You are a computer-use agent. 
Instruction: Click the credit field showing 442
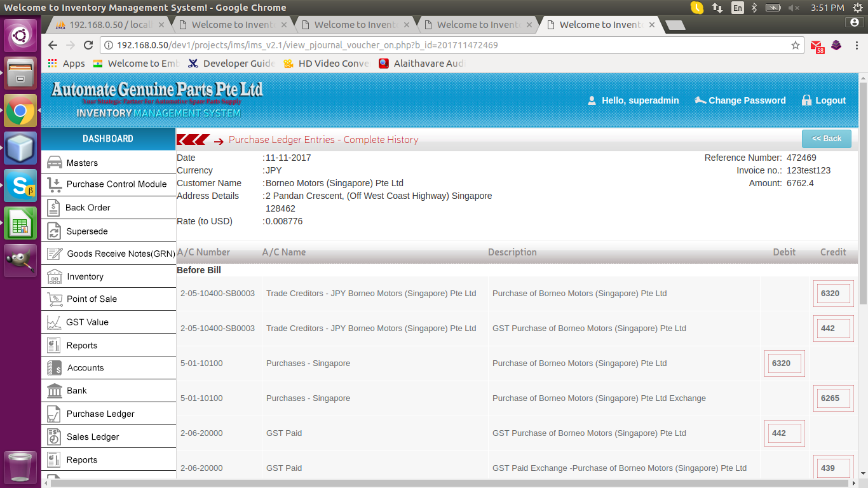coord(833,329)
